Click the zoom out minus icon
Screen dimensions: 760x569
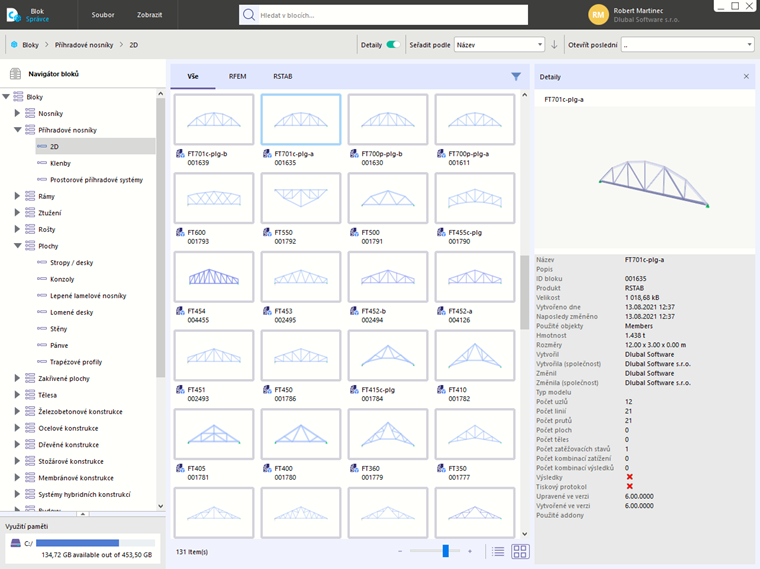[x=400, y=551]
